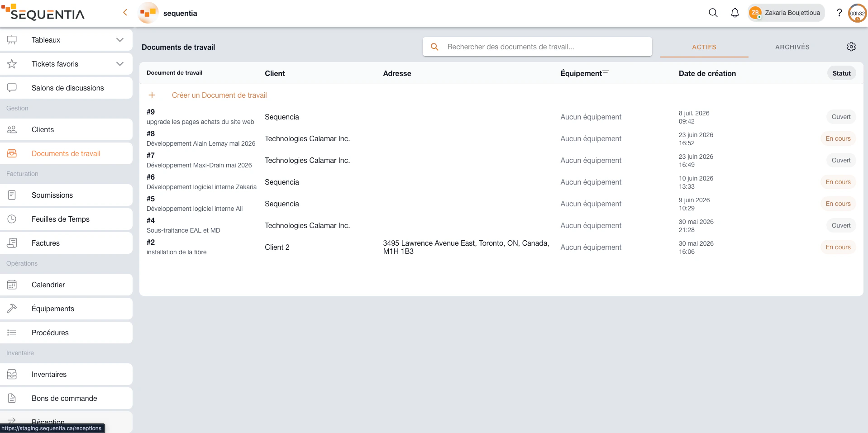Open document #8 Développement Alain Lemay
Viewport: 868px width, 433px height.
click(201, 138)
